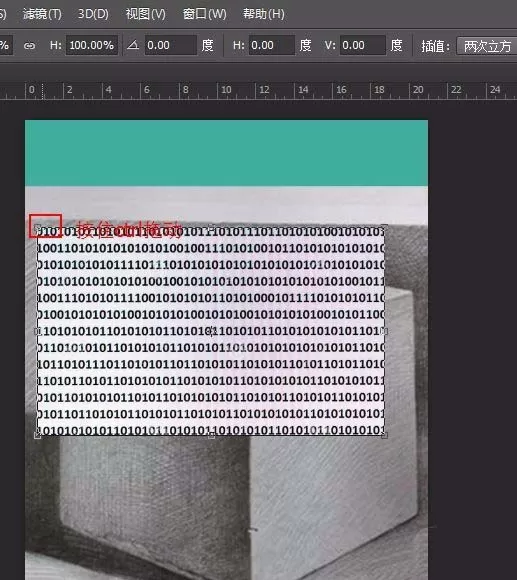The height and width of the screenshot is (580, 517).
Task: Click the H: label beside the 100.00% field
Action: 55,45
